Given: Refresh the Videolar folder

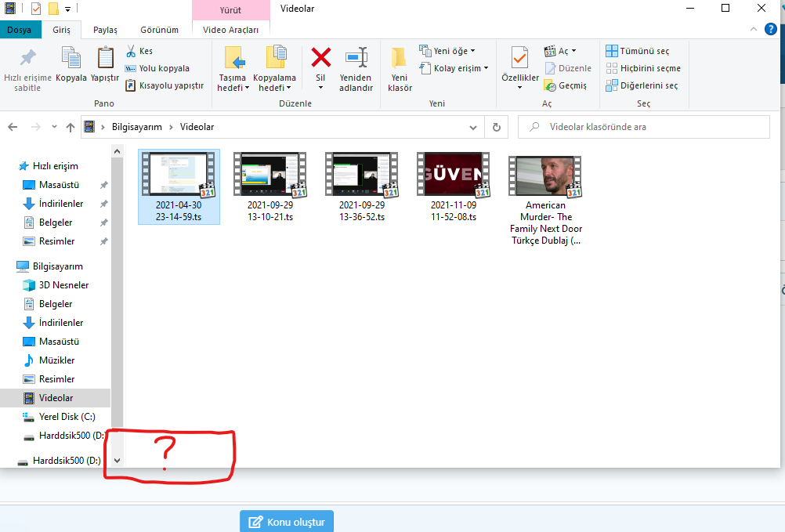Looking at the screenshot, I should [x=497, y=127].
